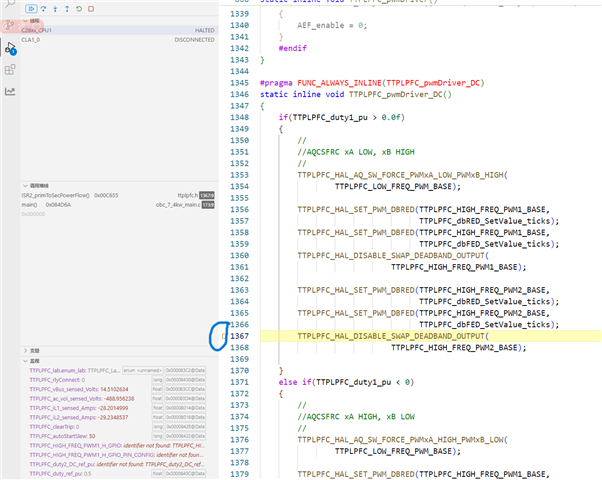The width and height of the screenshot is (602, 480).
Task: Resume execution with the Continue debug button
Action: 31,8
